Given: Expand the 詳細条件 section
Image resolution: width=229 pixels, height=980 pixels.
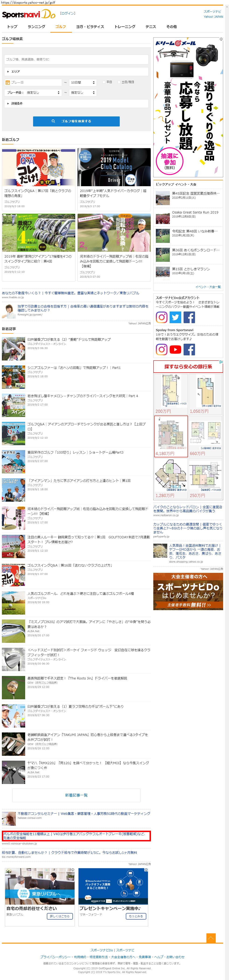Looking at the screenshot, I should click(x=76, y=103).
